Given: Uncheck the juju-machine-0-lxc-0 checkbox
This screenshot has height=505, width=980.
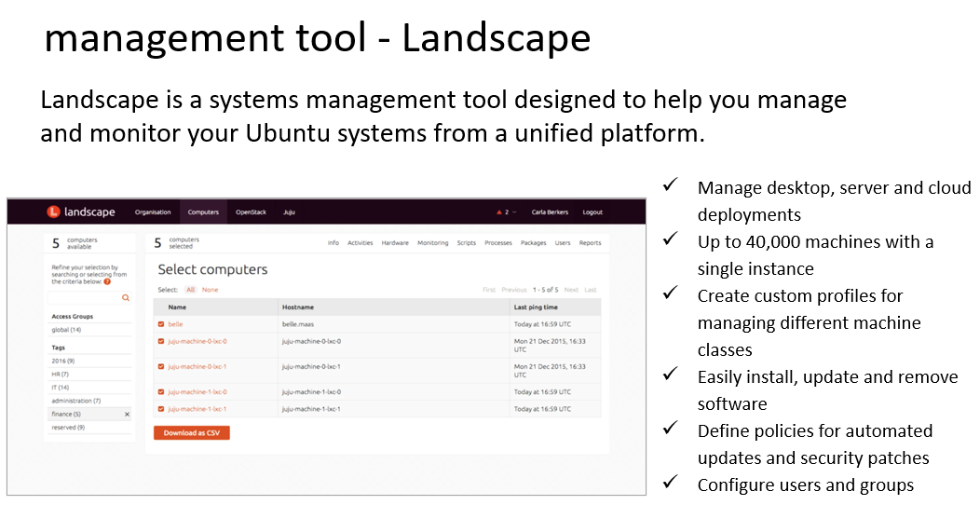Looking at the screenshot, I should [161, 341].
